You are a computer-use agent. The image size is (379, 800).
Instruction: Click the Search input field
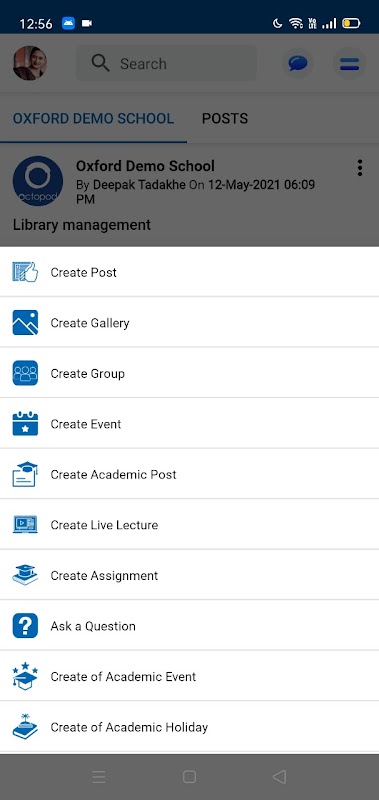point(166,64)
